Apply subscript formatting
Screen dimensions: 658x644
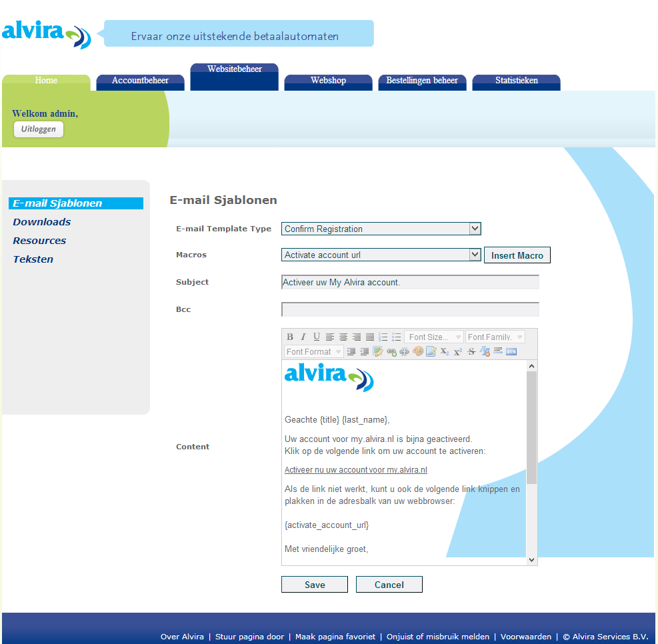[x=445, y=351]
